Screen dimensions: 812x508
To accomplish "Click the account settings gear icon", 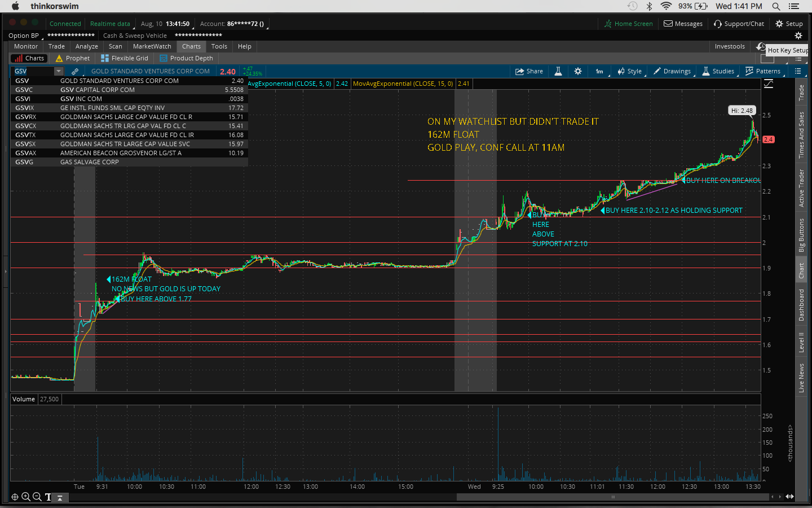I will 798,36.
